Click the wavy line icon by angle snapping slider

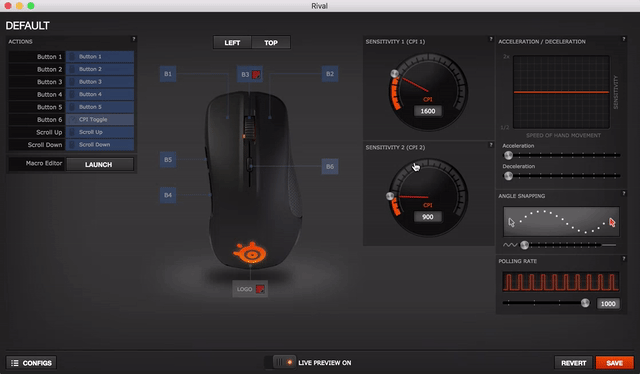(510, 245)
